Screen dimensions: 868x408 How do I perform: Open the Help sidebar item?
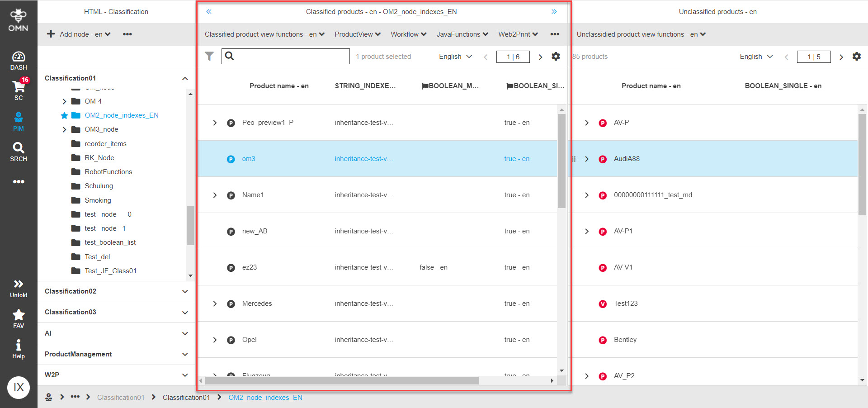tap(18, 348)
